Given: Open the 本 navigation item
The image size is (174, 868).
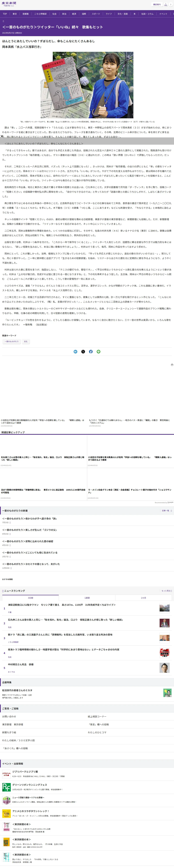Looking at the screenshot, I should 134,14.
